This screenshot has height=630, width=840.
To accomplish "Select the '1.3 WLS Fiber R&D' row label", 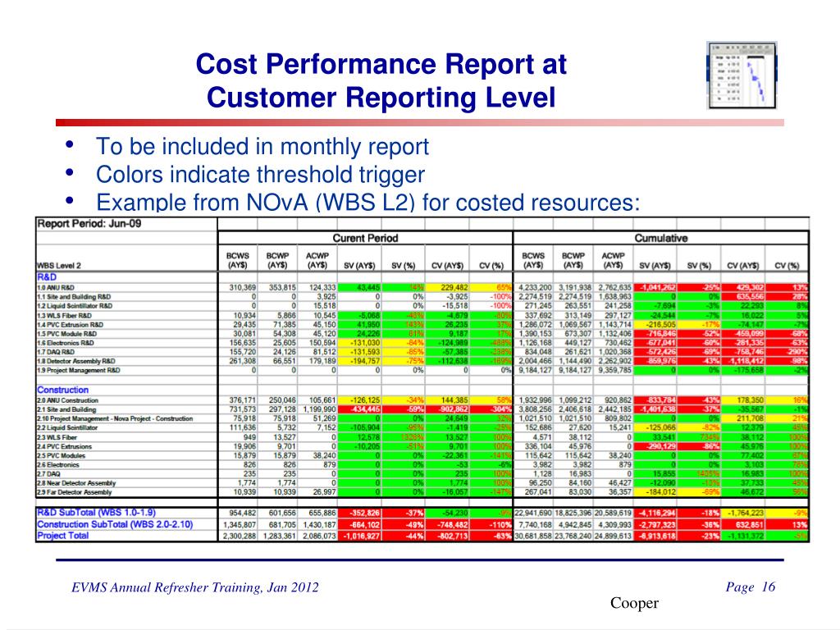I will coord(64,316).
